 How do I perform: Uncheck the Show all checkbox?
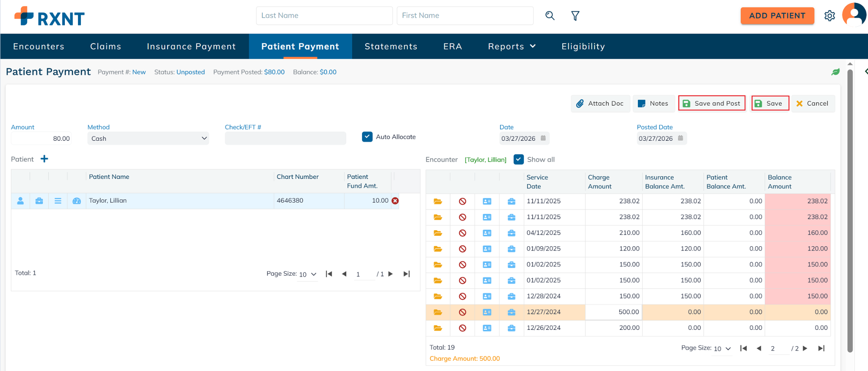pyautogui.click(x=518, y=159)
